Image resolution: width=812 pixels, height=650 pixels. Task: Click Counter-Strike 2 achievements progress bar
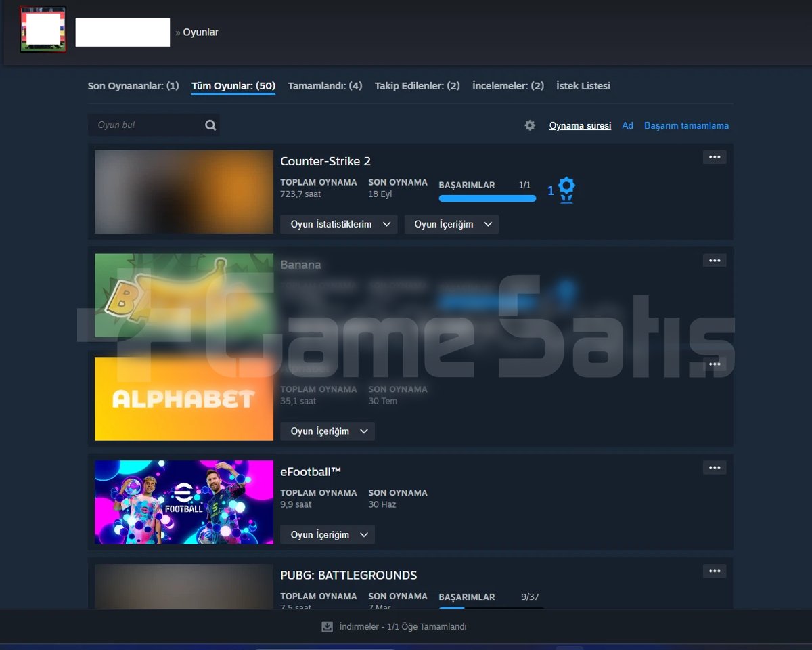(x=487, y=198)
